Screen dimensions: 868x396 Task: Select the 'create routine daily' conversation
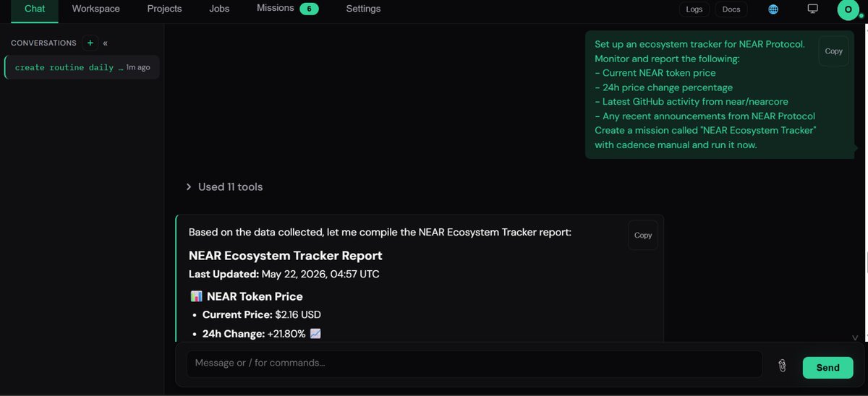[82, 67]
